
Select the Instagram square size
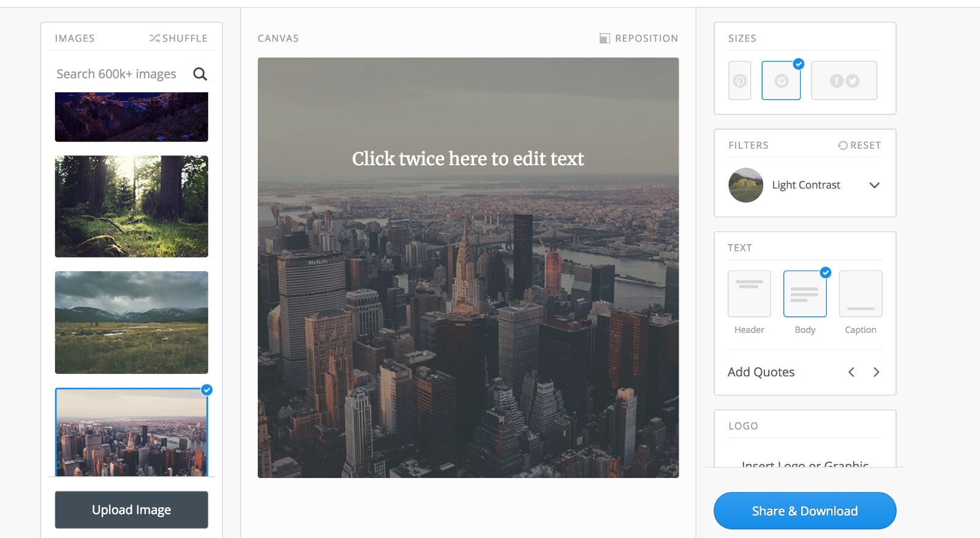click(781, 80)
